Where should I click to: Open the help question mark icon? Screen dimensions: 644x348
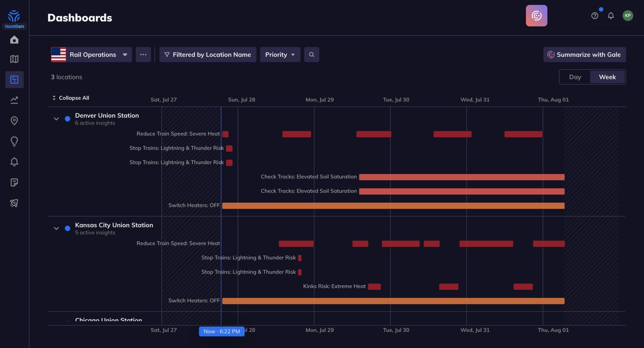595,16
